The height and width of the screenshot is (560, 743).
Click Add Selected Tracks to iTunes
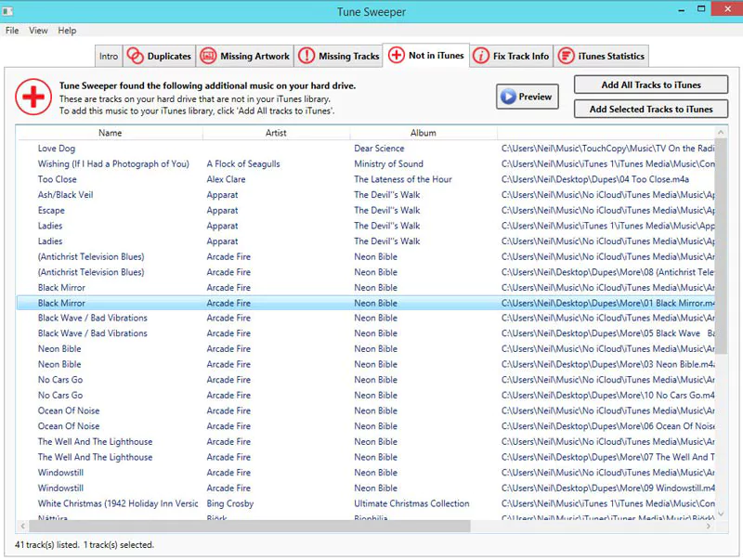click(651, 109)
